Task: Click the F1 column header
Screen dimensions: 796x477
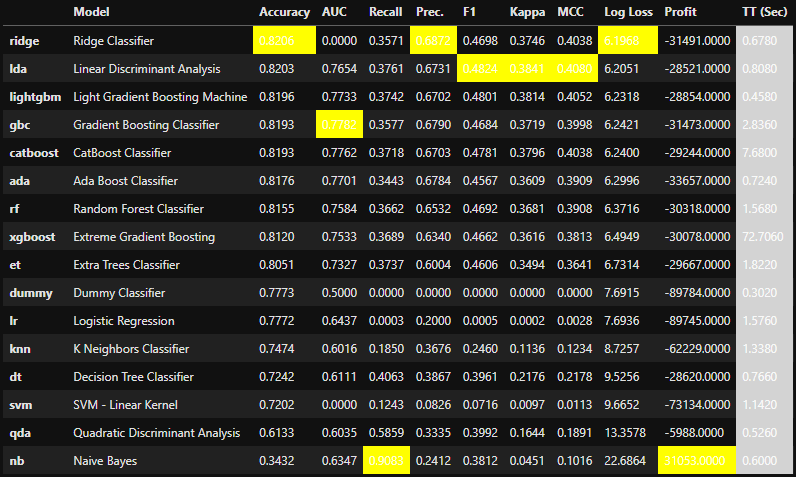Action: point(469,12)
